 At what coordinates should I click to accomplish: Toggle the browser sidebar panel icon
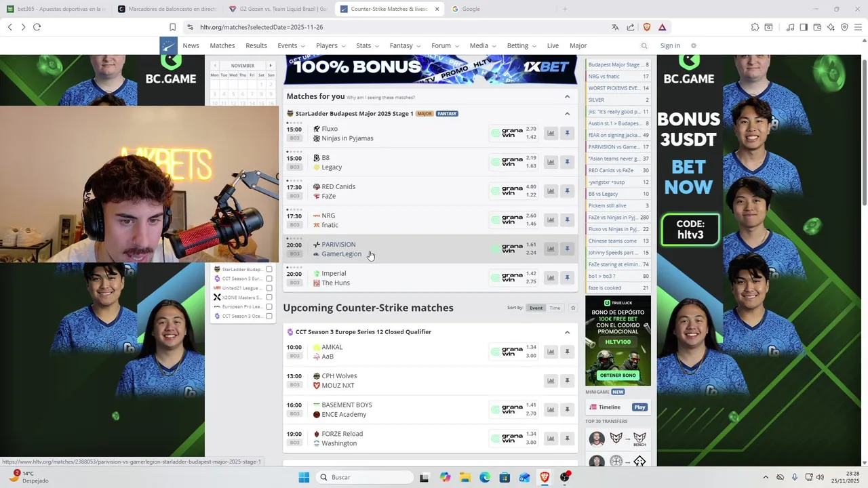tap(804, 27)
